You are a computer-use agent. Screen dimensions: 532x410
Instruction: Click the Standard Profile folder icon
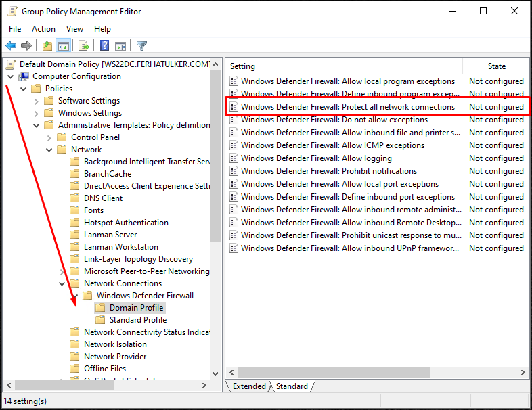coord(100,320)
